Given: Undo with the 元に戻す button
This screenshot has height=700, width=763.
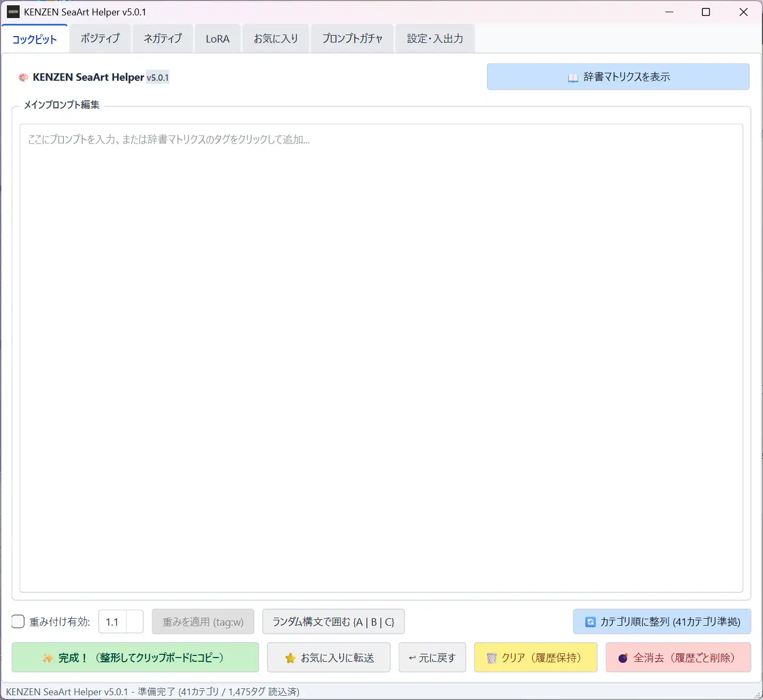Looking at the screenshot, I should pyautogui.click(x=432, y=658).
